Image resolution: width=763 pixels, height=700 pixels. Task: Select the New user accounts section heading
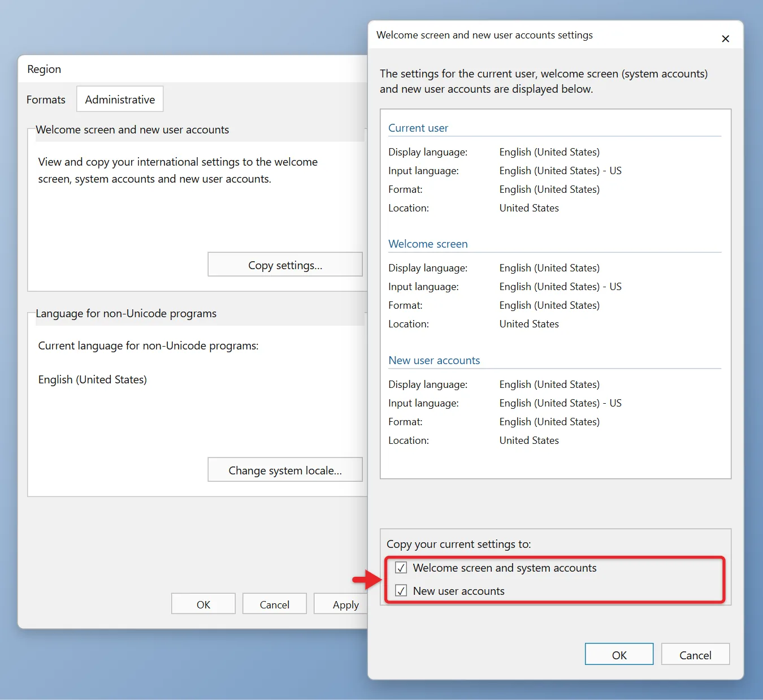pos(434,360)
